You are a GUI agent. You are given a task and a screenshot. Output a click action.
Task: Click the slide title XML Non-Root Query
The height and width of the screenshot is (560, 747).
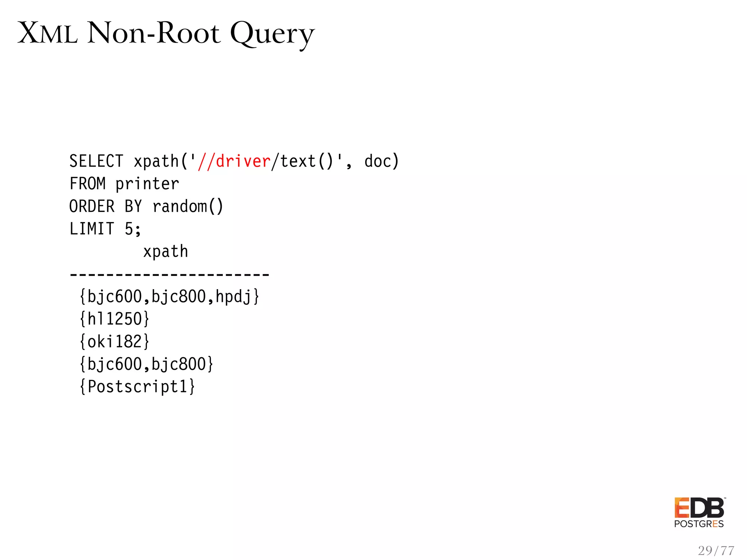[166, 34]
